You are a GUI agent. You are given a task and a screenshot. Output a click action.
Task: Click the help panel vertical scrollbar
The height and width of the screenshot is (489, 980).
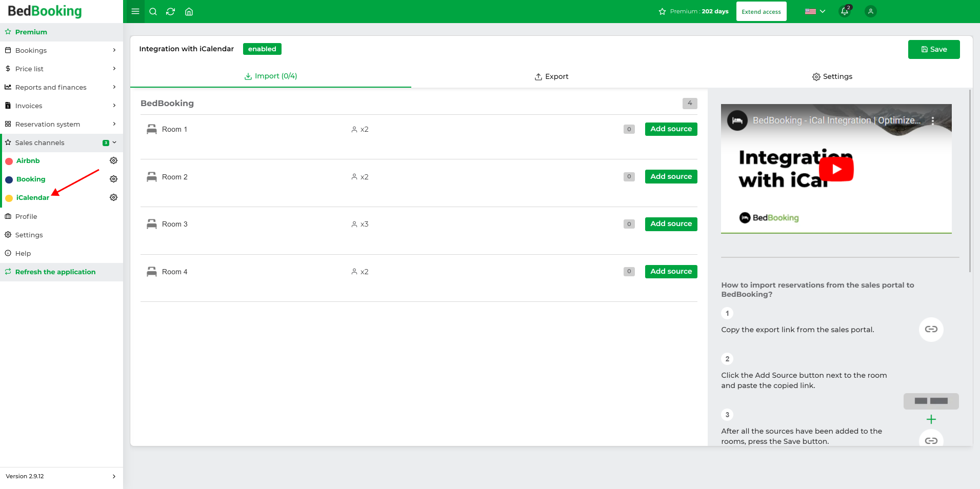pos(970,181)
